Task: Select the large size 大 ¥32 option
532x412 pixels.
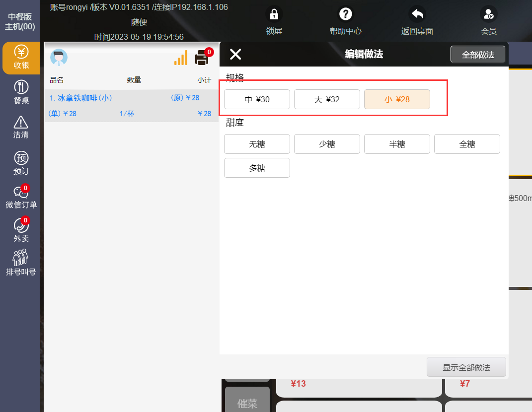Action: pyautogui.click(x=327, y=99)
